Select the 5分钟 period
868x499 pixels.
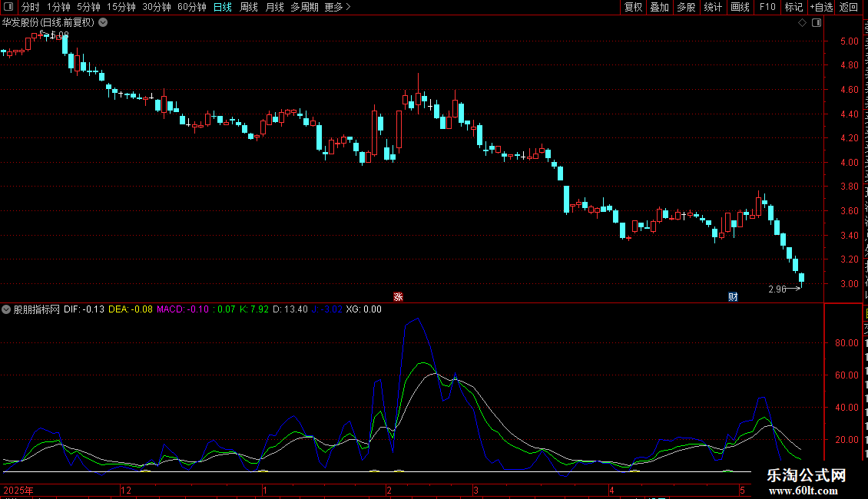[x=88, y=7]
